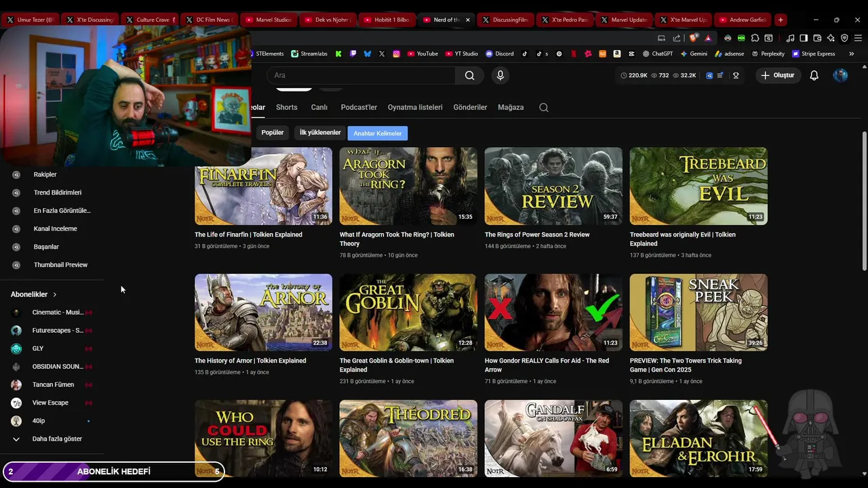The width and height of the screenshot is (868, 488).
Task: Activate voice search microphone
Action: (x=500, y=75)
